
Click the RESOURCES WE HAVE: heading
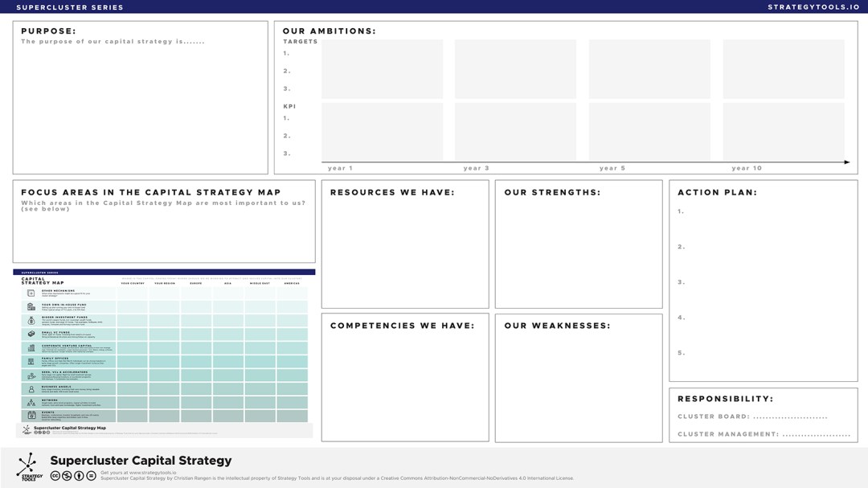[392, 192]
